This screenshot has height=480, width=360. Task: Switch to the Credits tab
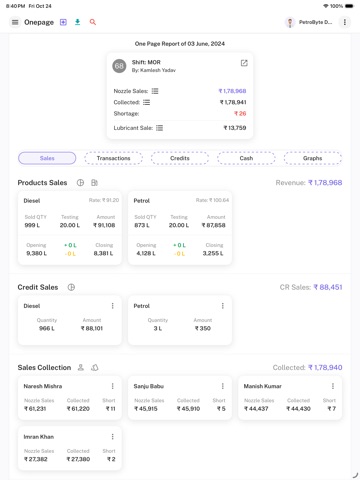pyautogui.click(x=180, y=158)
